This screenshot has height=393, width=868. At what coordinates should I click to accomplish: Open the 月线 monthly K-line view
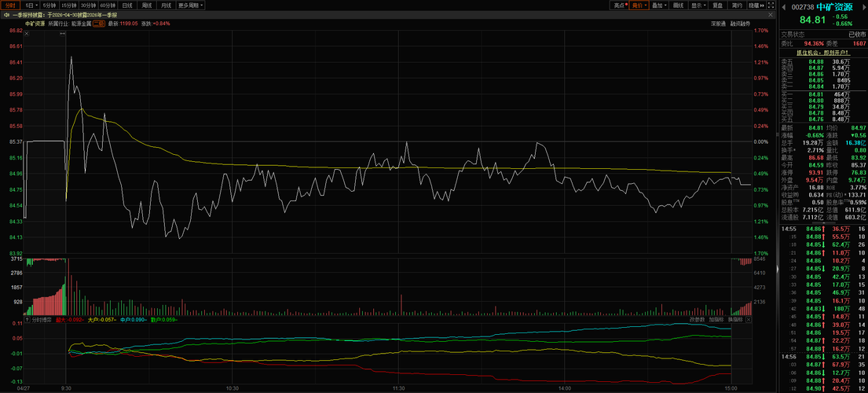click(166, 5)
